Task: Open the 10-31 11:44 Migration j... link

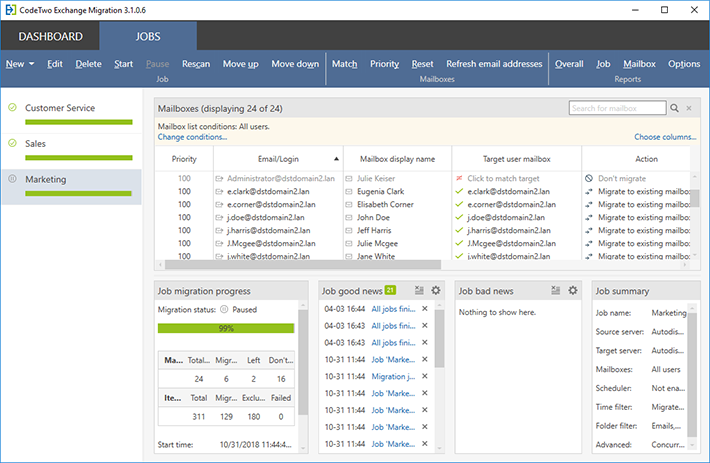Action: [393, 376]
